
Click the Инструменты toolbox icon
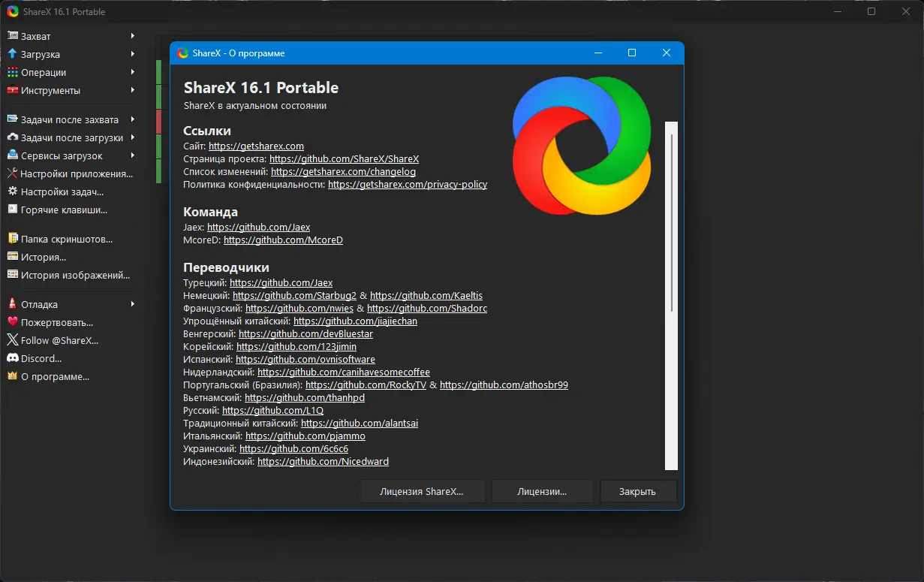pos(12,90)
